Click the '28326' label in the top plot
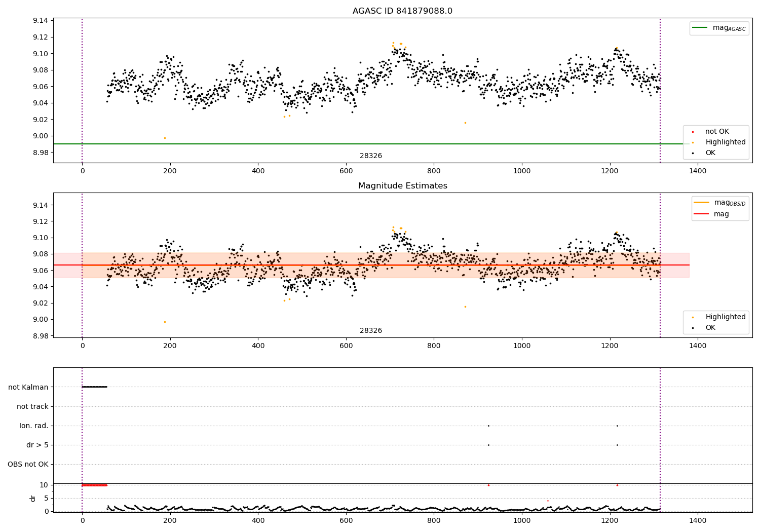Screen dimensions: 760x532 371,156
